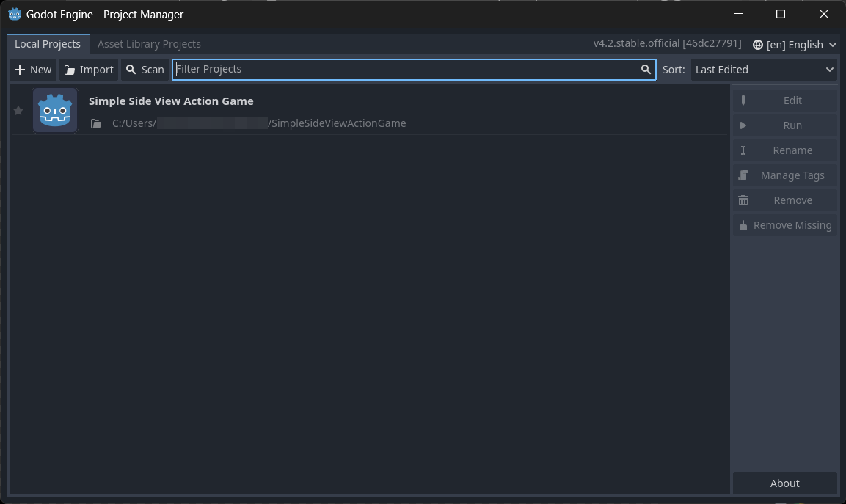Open the Import project dialog
The height and width of the screenshot is (504, 846).
point(89,70)
